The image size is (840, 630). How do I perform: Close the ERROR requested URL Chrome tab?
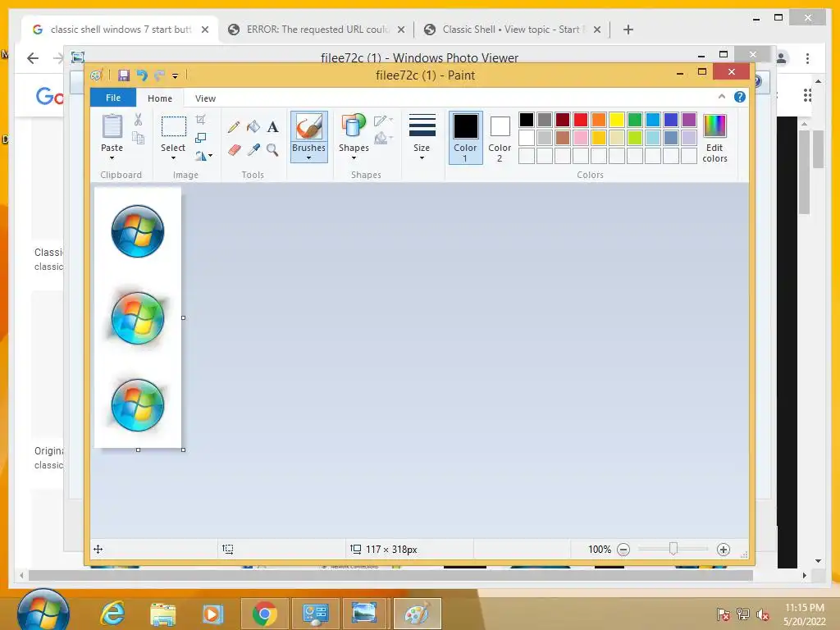[x=401, y=30]
